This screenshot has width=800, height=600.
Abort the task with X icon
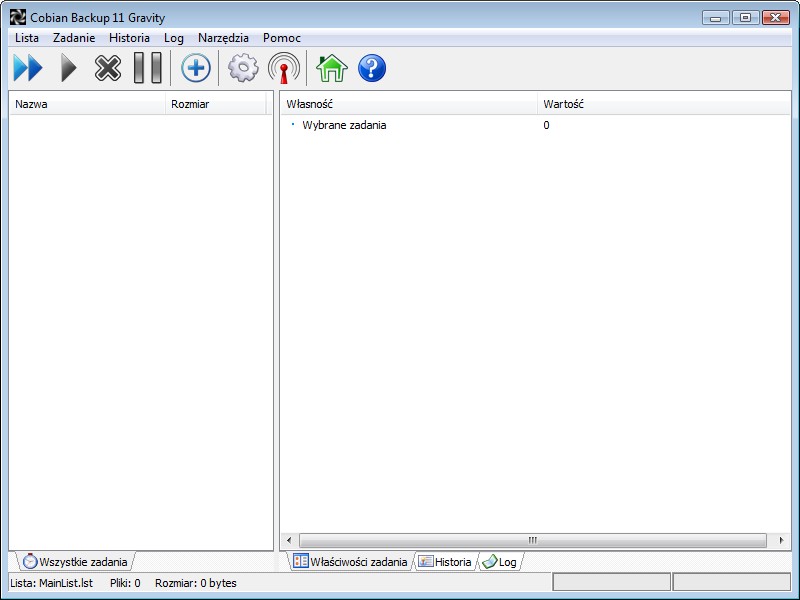[108, 68]
